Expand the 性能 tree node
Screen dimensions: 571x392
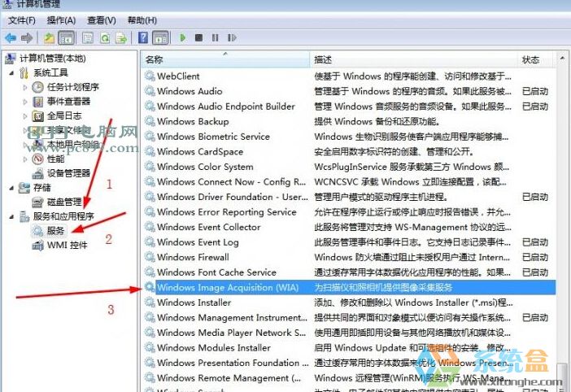point(24,159)
